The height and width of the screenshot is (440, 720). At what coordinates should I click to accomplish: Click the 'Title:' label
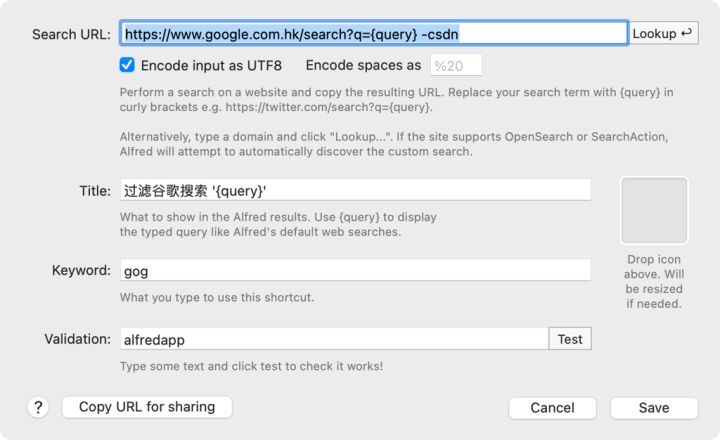(x=95, y=191)
